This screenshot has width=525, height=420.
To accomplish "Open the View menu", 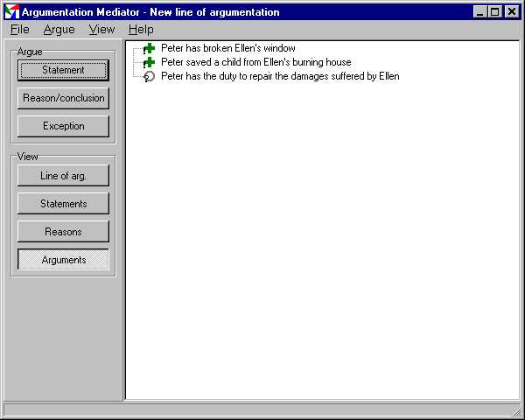I will [x=101, y=30].
